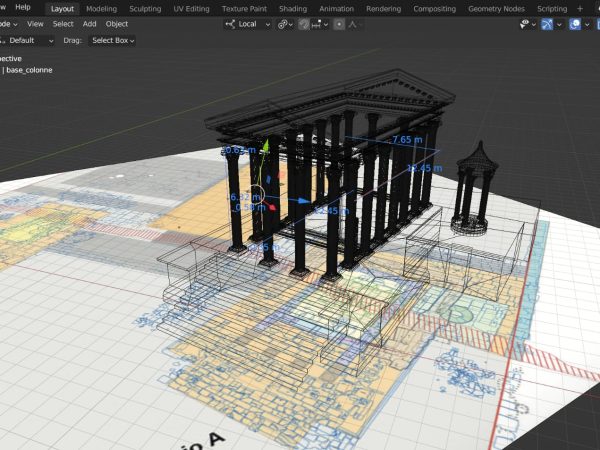This screenshot has width=600, height=450.
Task: Open the View menu in viewport header
Action: click(35, 24)
